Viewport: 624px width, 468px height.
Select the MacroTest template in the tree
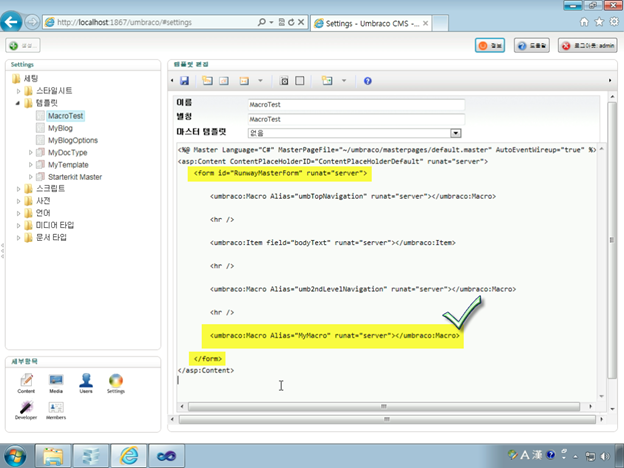pos(65,116)
